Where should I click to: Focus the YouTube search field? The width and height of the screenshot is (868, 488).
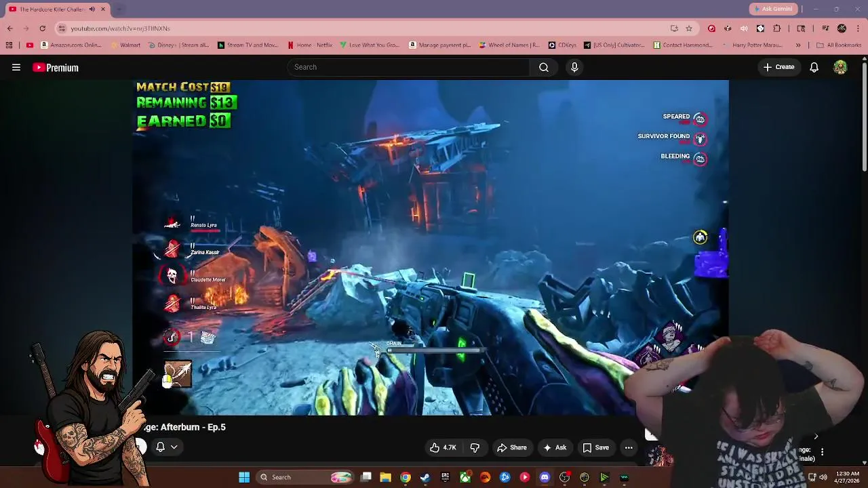tap(409, 67)
